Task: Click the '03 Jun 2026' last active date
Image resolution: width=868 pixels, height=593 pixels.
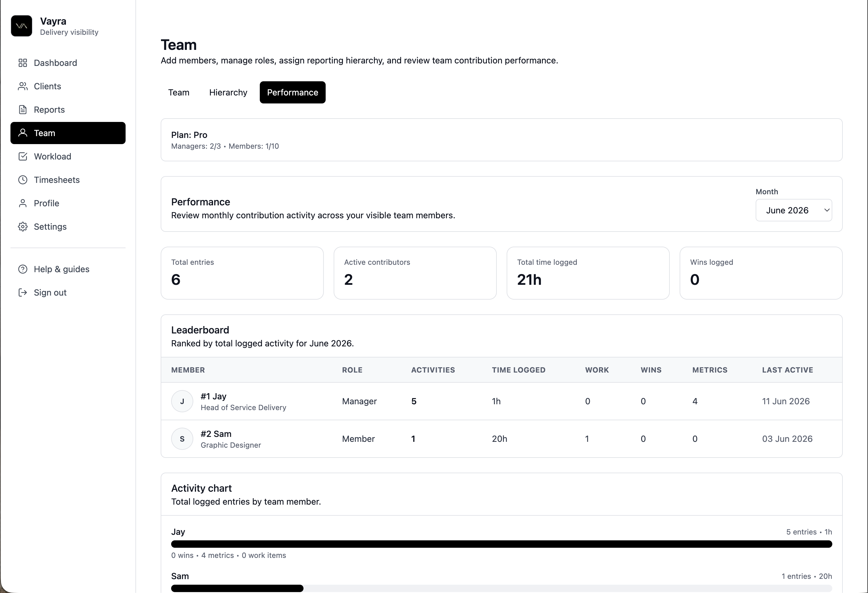Action: click(787, 439)
